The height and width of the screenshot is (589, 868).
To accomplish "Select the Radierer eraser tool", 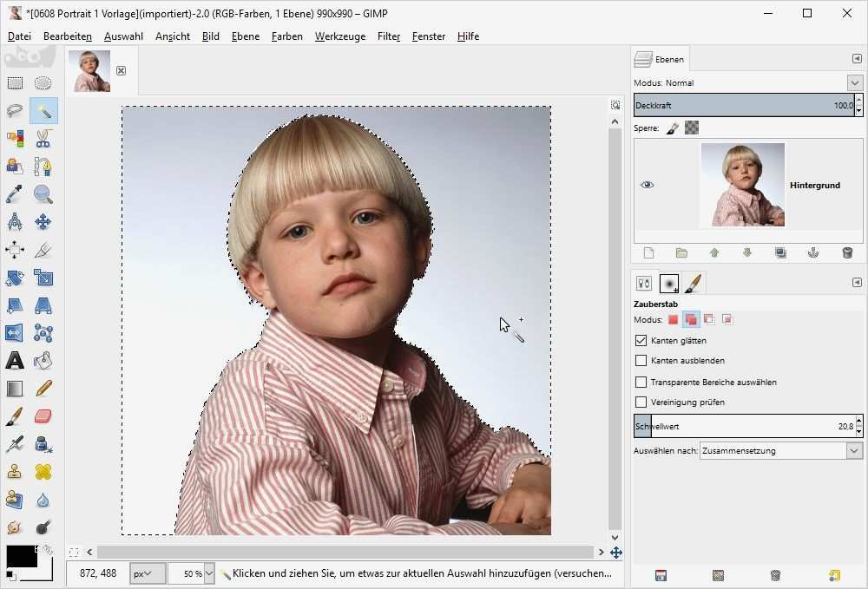I will click(x=43, y=416).
